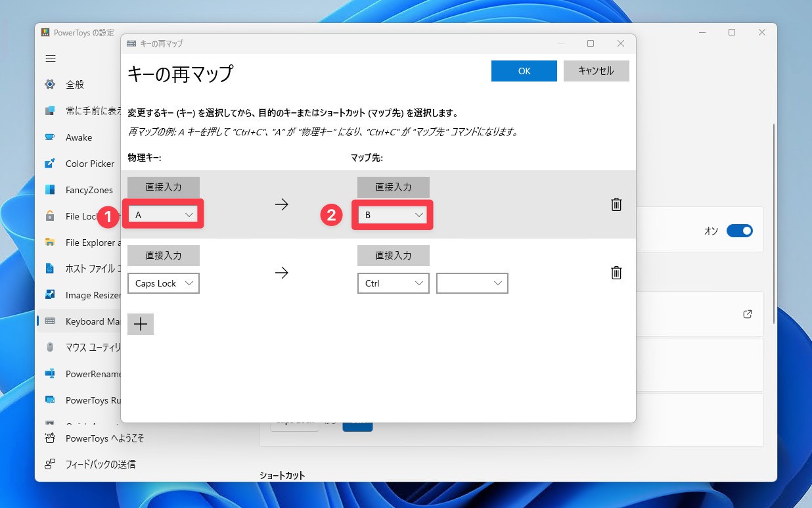Select the Keyboard Manager icon
812x508 pixels.
click(x=50, y=321)
